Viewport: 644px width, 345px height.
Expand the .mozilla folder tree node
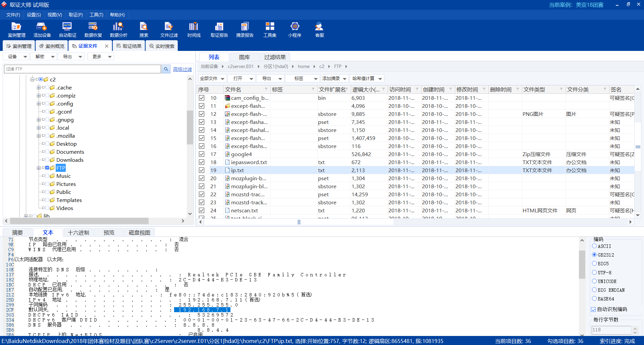tap(39, 136)
